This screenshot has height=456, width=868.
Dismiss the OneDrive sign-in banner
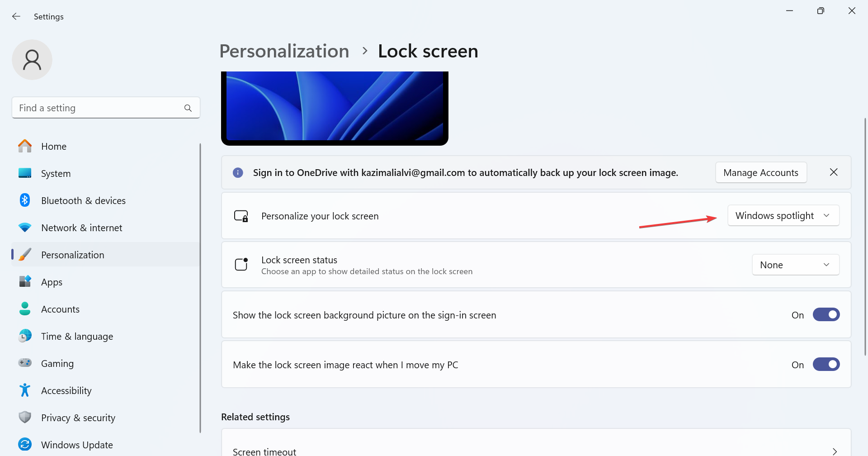(x=834, y=172)
